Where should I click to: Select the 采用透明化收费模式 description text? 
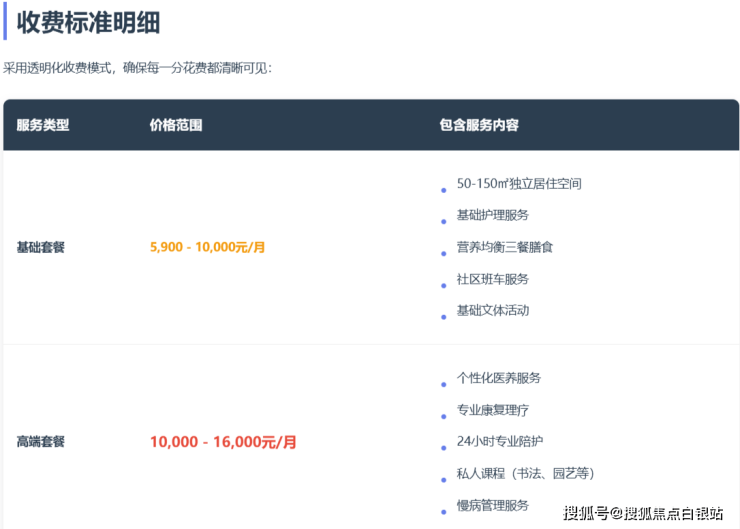(x=137, y=69)
